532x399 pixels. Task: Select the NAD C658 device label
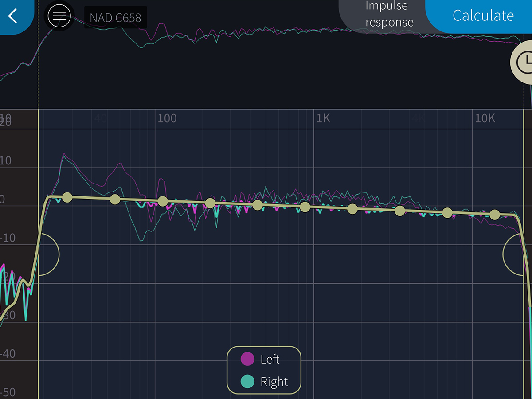tap(115, 18)
